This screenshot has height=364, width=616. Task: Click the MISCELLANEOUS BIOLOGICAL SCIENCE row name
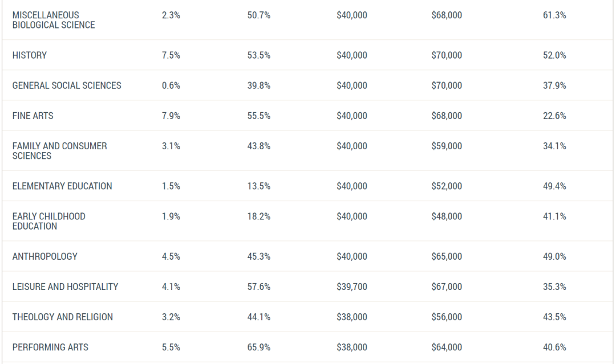54,20
